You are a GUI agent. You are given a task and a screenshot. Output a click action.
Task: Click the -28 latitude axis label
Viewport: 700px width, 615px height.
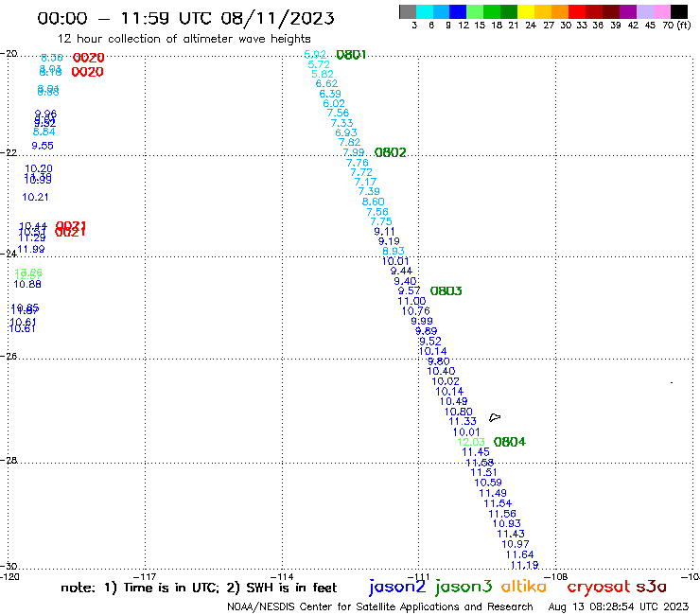[x=9, y=461]
